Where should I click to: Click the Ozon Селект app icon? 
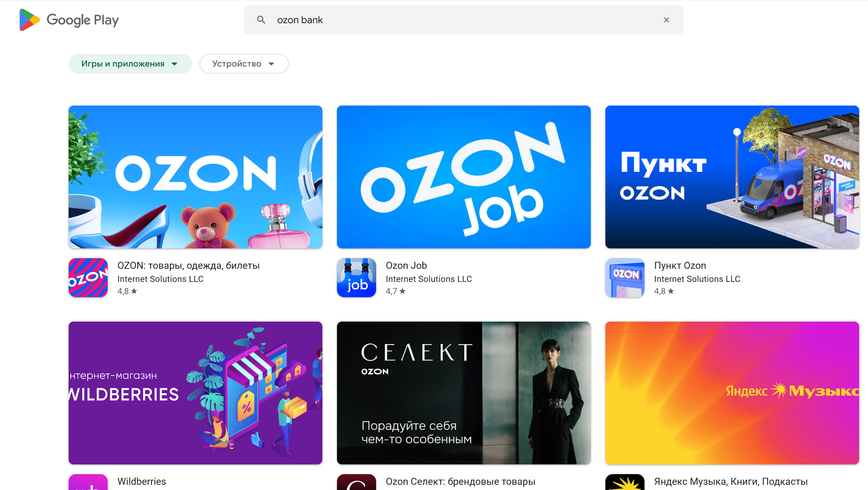356,482
